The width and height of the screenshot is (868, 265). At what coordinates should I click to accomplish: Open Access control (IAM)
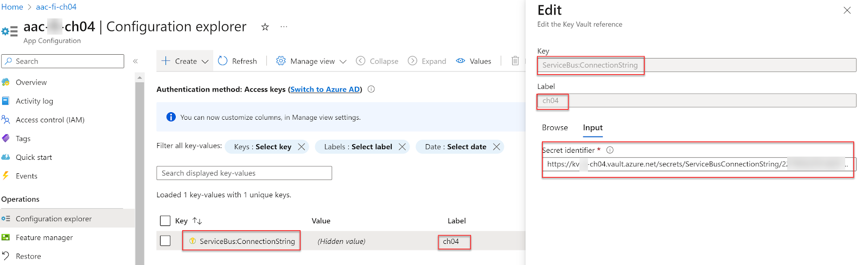click(x=50, y=120)
